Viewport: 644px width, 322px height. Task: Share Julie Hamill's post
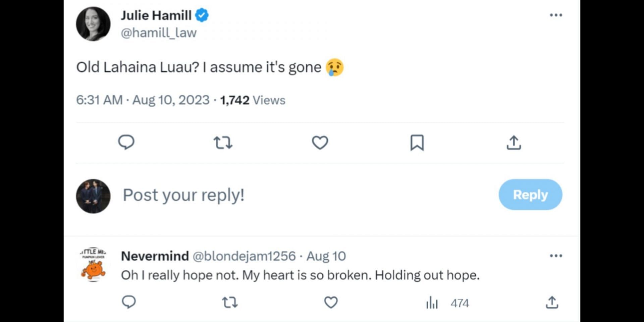514,143
